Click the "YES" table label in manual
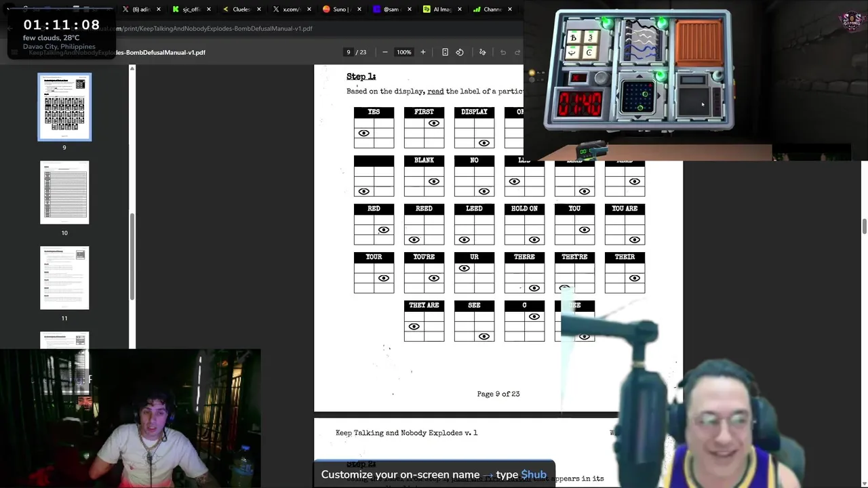Viewport: 868px width, 488px height. (374, 112)
